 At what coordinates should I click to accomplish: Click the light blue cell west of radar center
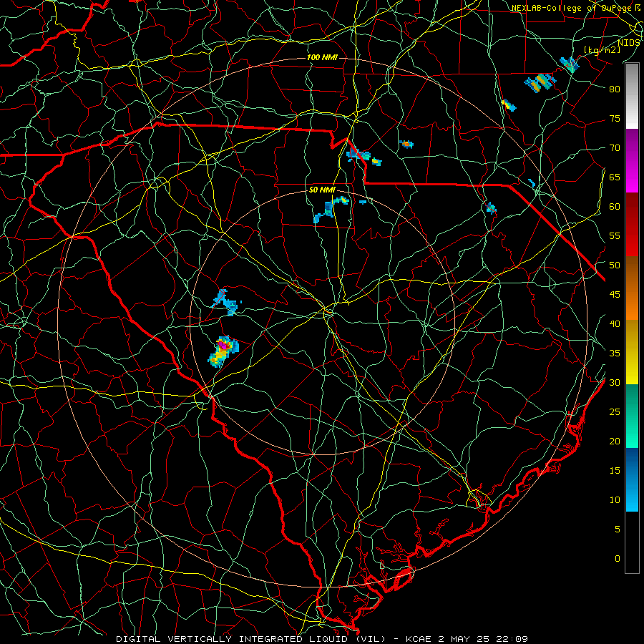tap(227, 302)
